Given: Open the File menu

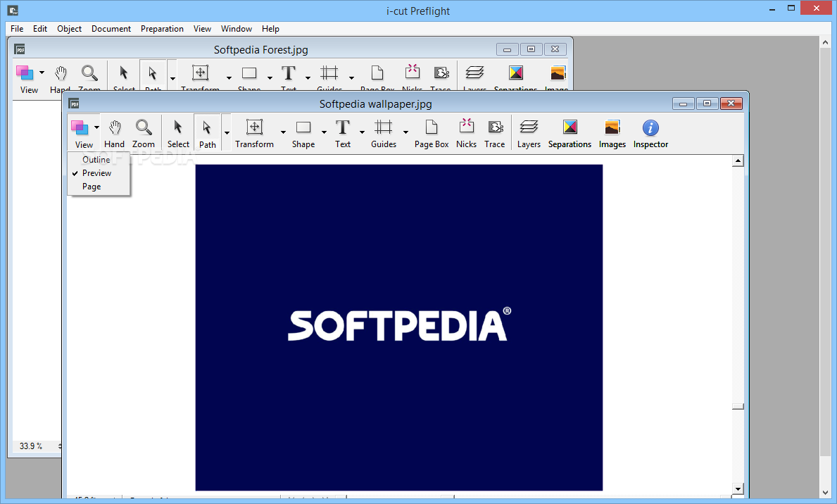Looking at the screenshot, I should point(17,29).
